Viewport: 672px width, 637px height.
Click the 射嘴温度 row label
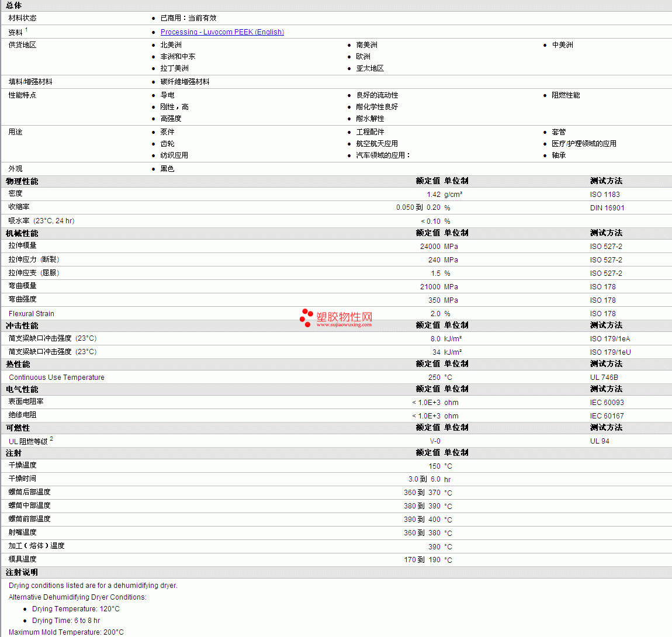tap(22, 532)
